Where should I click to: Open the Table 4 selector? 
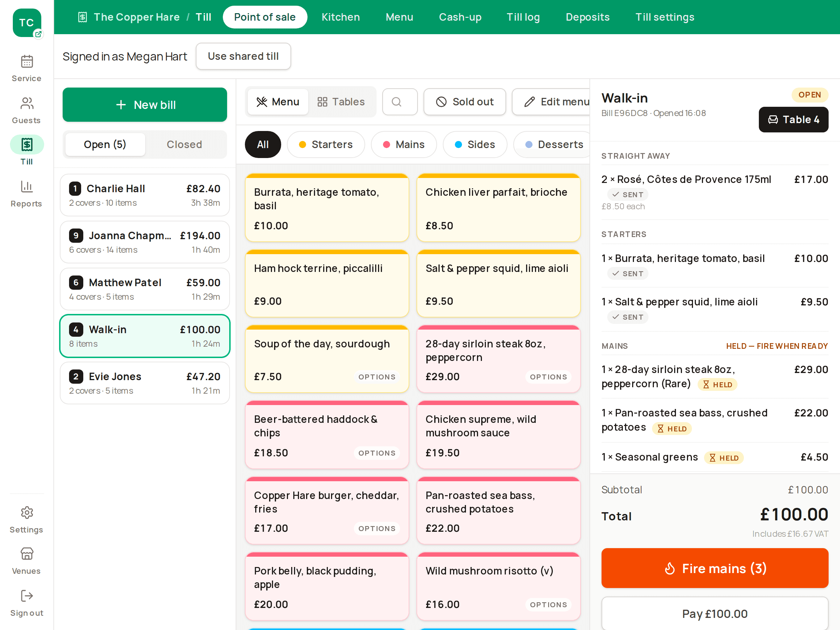coord(793,120)
